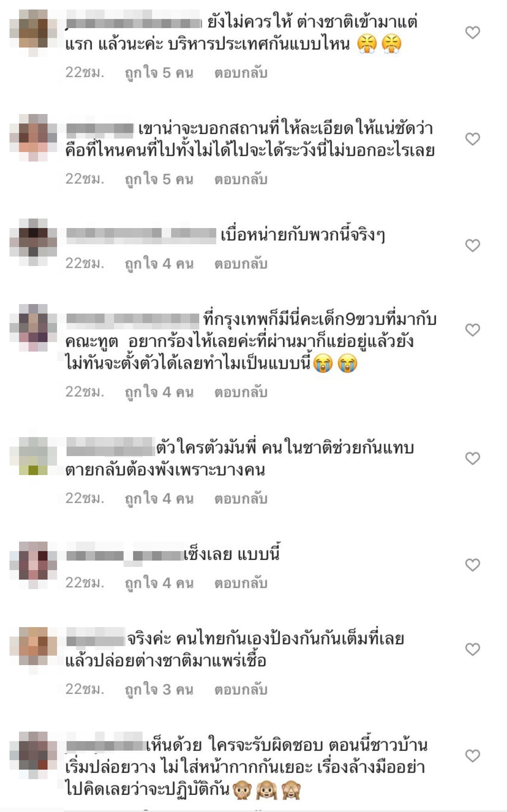Open avatar of เบื่อหน่ายกับพวกนี้จริงๆ commenter
Viewport: 507px width, 812px height.
(x=33, y=242)
